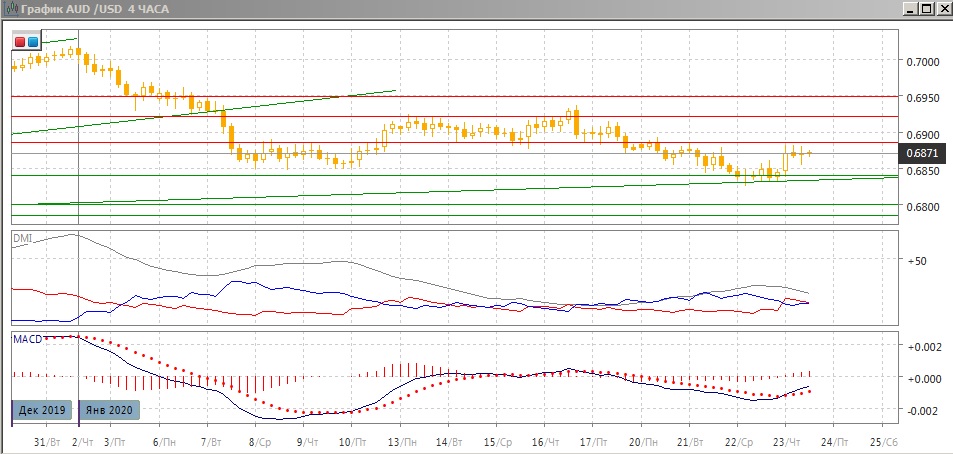The image size is (953, 454).
Task: Click the +0.002 MACD scale label
Action: tap(922, 347)
